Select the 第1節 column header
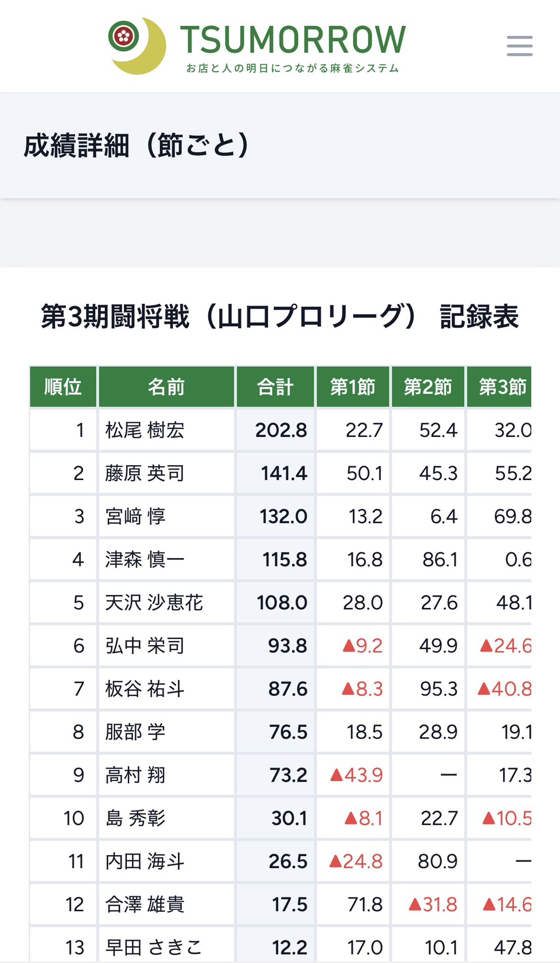 tap(353, 386)
